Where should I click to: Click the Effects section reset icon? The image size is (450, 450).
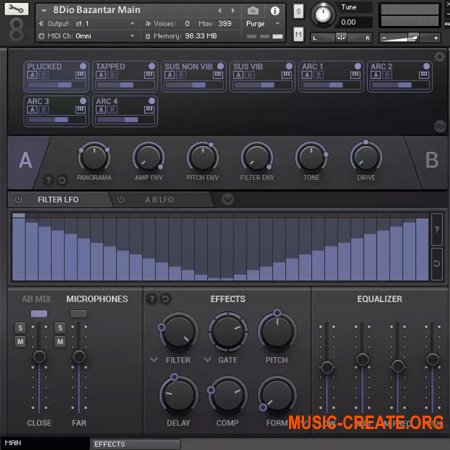pyautogui.click(x=165, y=299)
